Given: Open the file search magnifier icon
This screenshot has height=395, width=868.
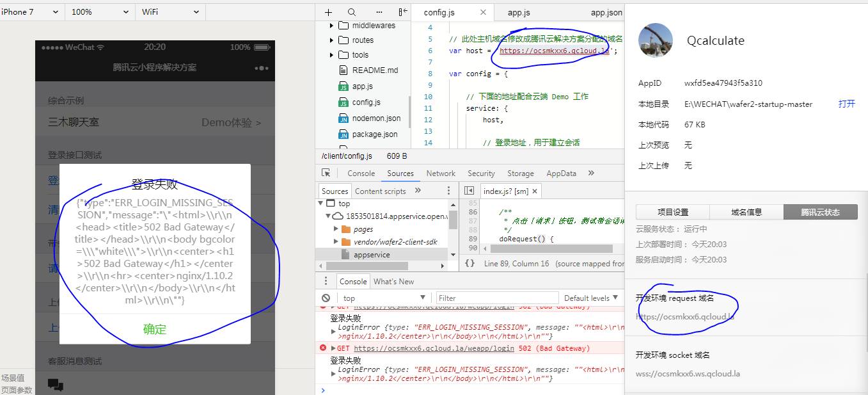Looking at the screenshot, I should coord(352,12).
